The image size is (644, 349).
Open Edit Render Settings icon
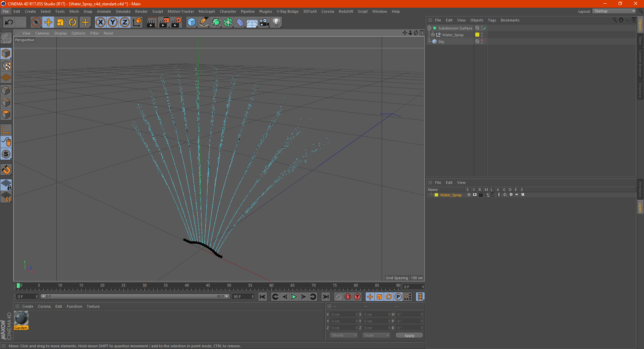pos(176,22)
